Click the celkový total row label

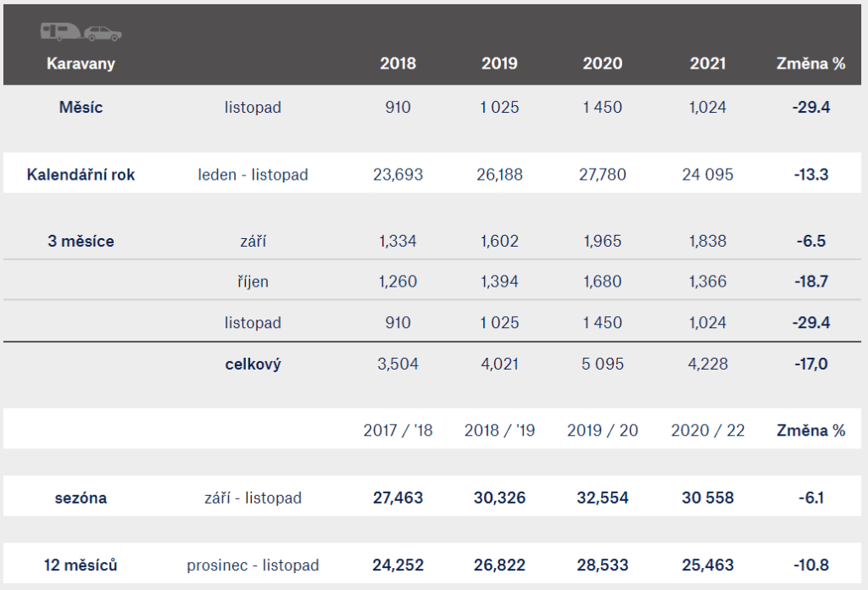[x=253, y=365]
